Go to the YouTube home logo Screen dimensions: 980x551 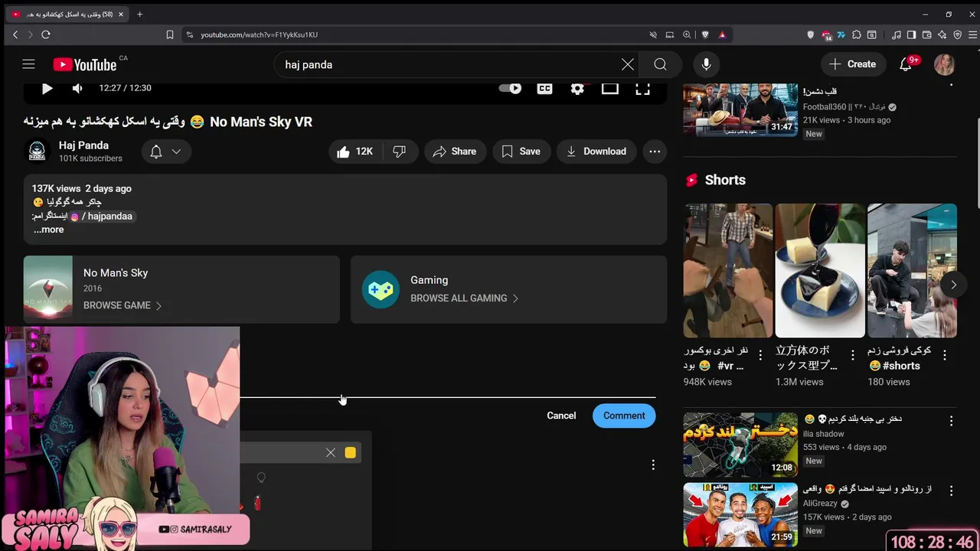(84, 65)
